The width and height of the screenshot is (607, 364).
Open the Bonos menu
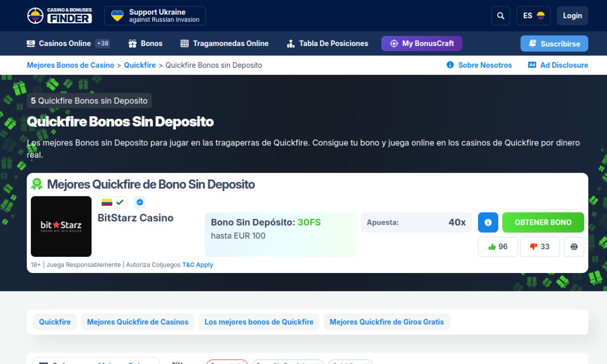coord(146,44)
